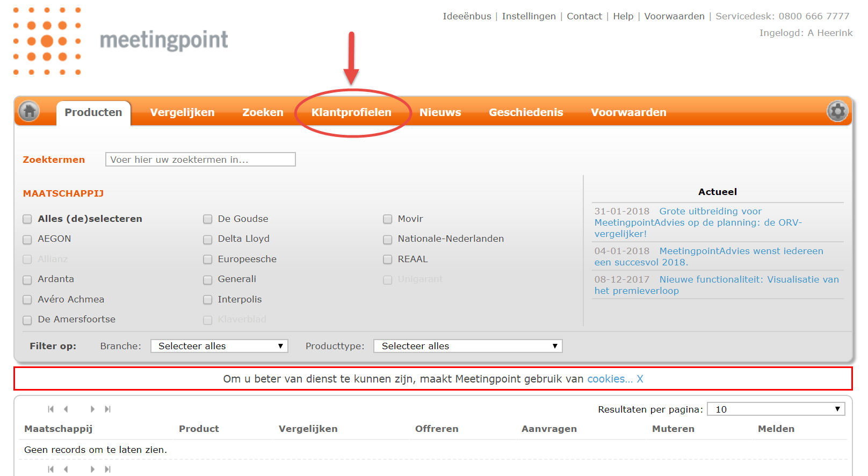
Task: Go to first page in top pager
Action: [x=50, y=409]
